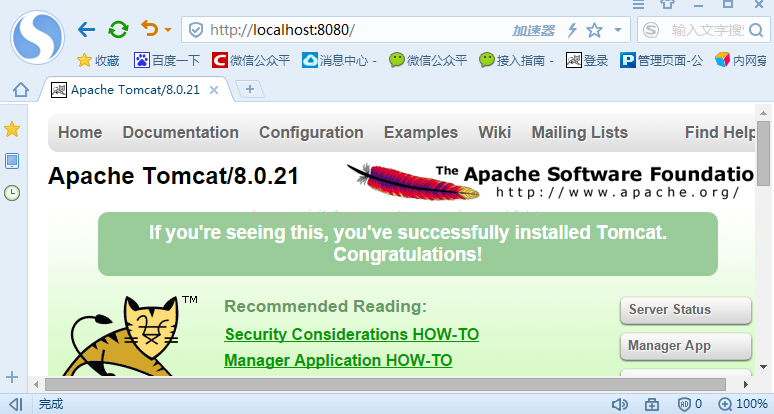Click the skin shirt icon in title bar
This screenshot has width=774, height=414.
click(667, 4)
